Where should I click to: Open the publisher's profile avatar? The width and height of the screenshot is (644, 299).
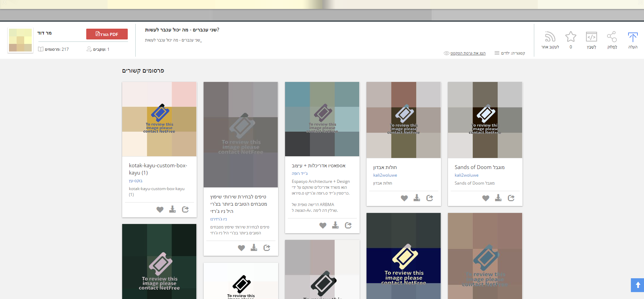[x=20, y=40]
